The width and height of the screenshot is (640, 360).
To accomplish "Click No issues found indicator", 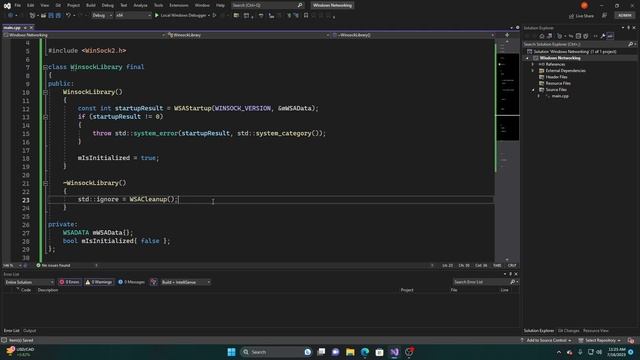I will 53,265.
